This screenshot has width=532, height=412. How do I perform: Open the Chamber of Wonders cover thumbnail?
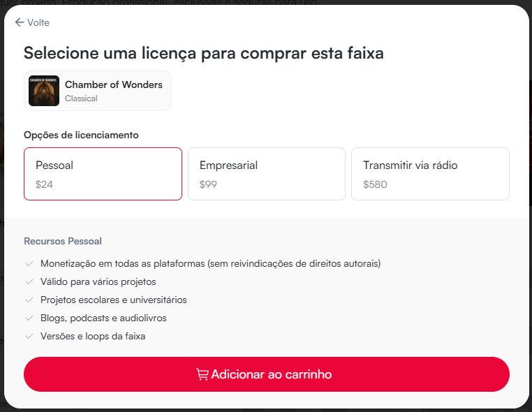44,91
